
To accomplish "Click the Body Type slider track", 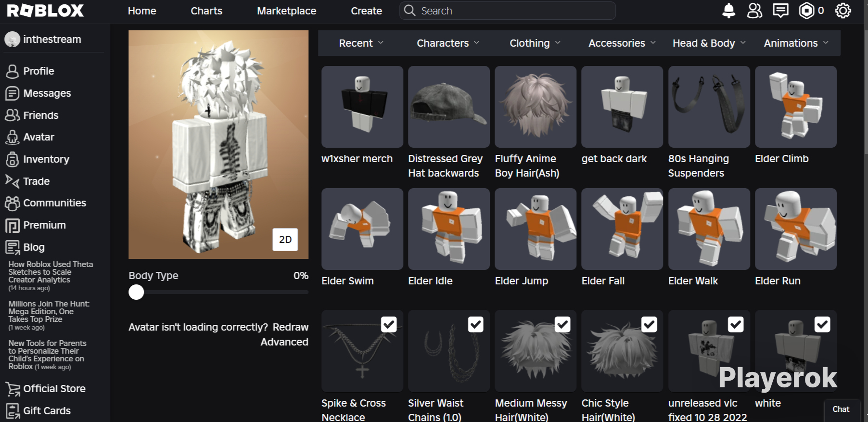I will [x=218, y=292].
